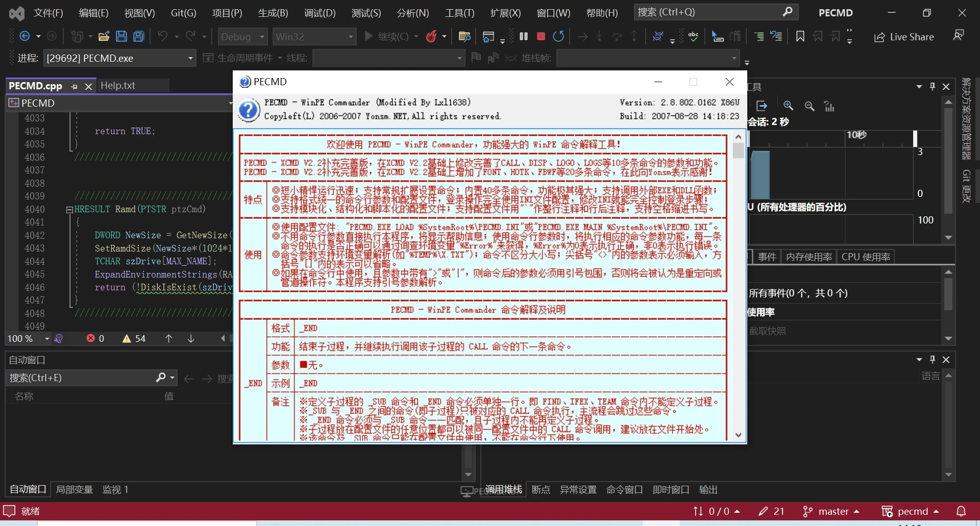Screen dimensions: 980x526
Task: Click the 继续(C) continue button
Action: [387, 36]
